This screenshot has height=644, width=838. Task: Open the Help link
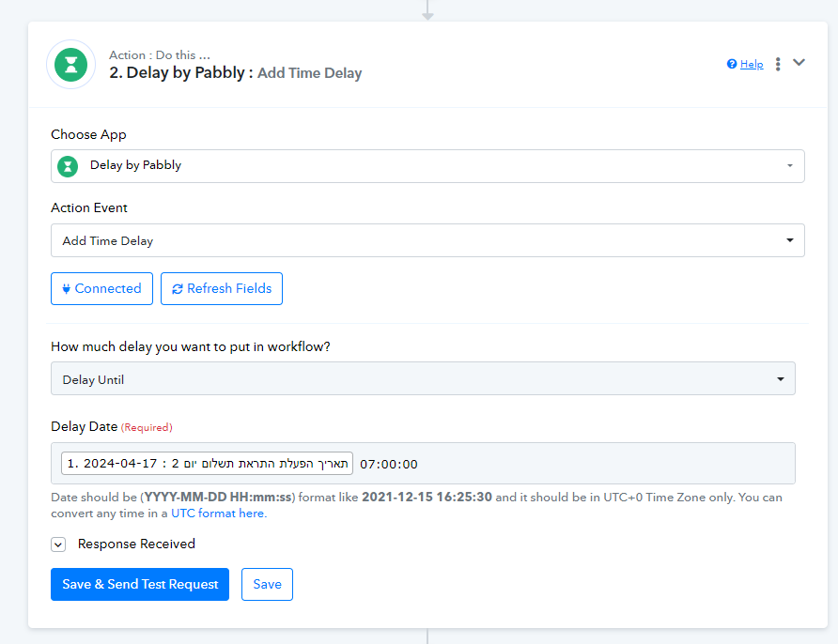(752, 64)
